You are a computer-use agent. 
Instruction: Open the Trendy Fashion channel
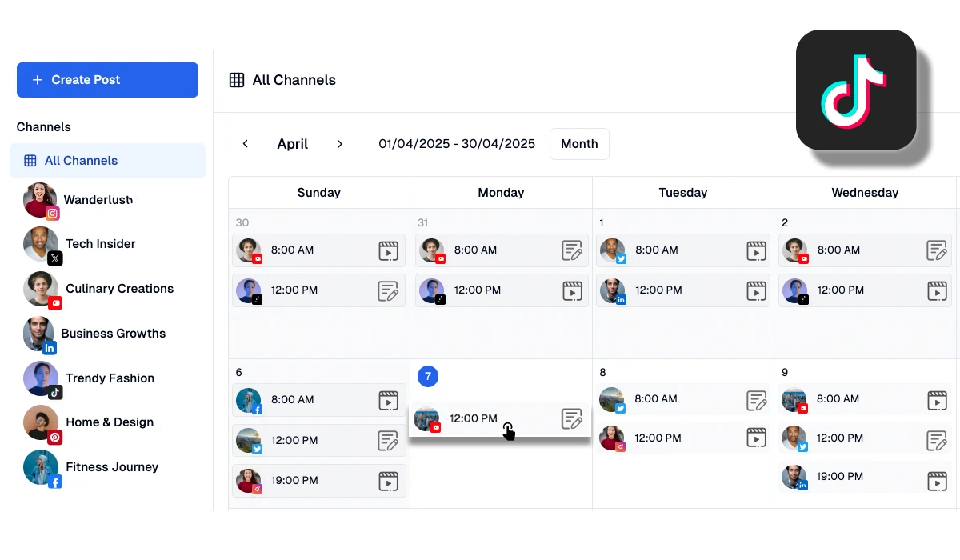point(90,379)
